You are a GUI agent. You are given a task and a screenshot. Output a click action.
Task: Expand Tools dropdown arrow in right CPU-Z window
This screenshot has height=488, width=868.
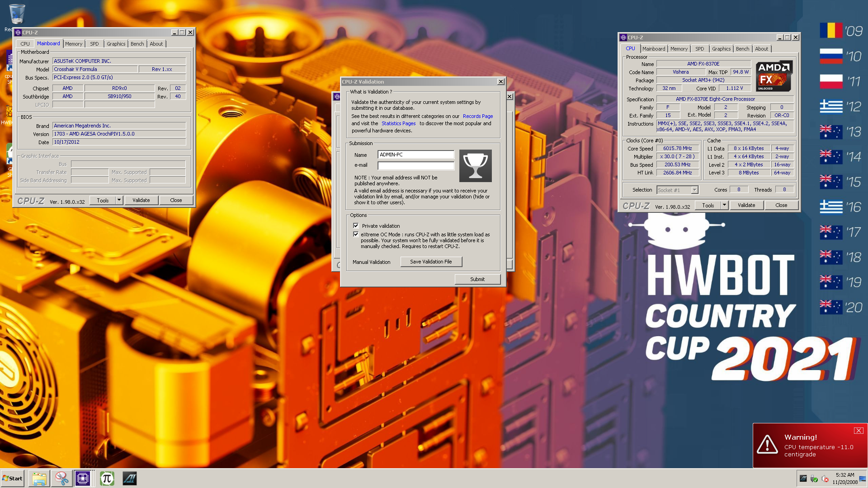click(724, 205)
